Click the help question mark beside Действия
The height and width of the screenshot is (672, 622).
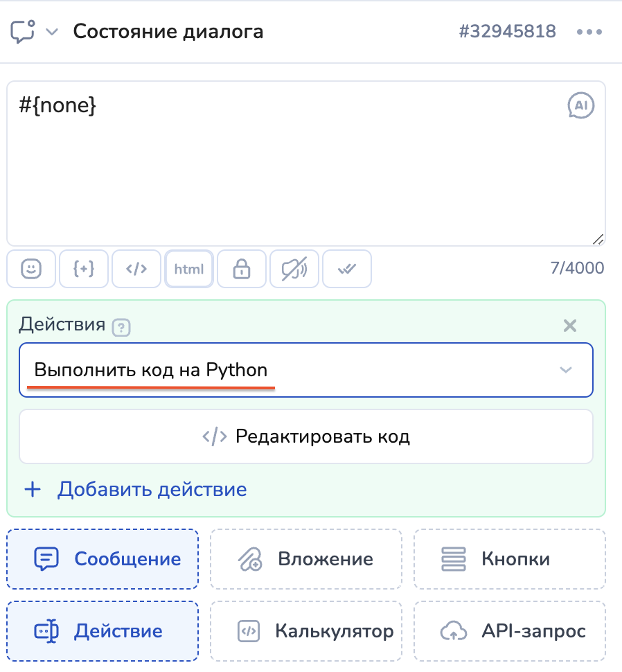pos(123,327)
